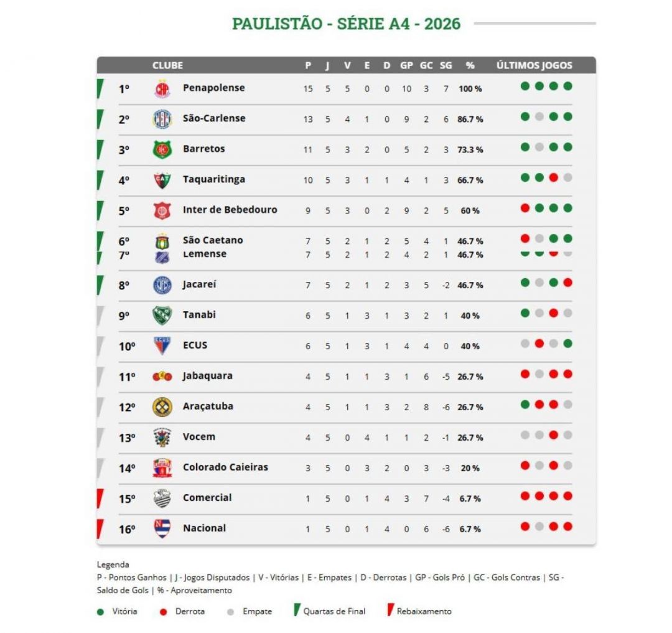This screenshot has width=672, height=633.
Task: Click the Tanabi green shield crest
Action: tap(162, 316)
